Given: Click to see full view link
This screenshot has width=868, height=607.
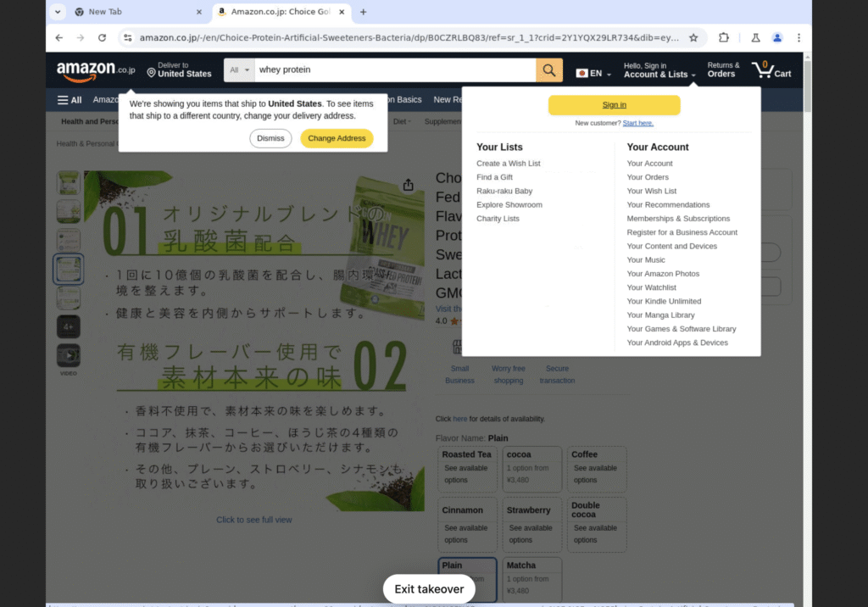Looking at the screenshot, I should tap(253, 520).
